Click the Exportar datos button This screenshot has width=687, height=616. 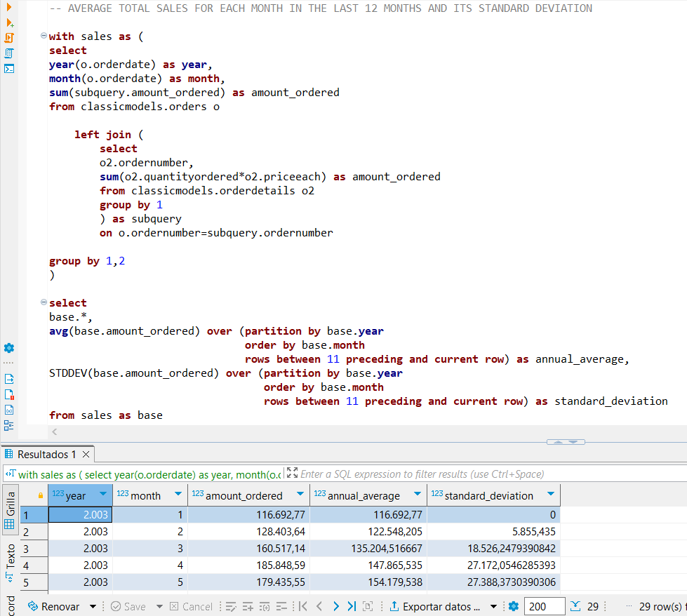click(434, 606)
